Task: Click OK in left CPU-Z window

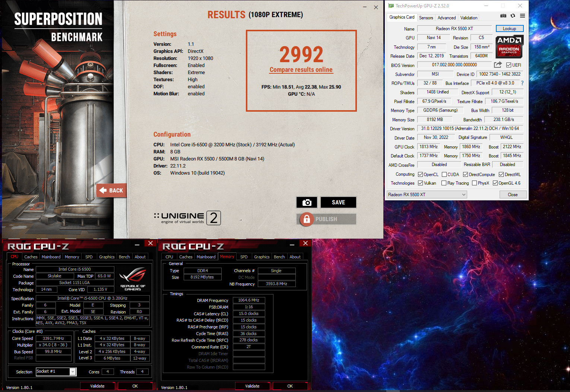Action: click(x=135, y=386)
